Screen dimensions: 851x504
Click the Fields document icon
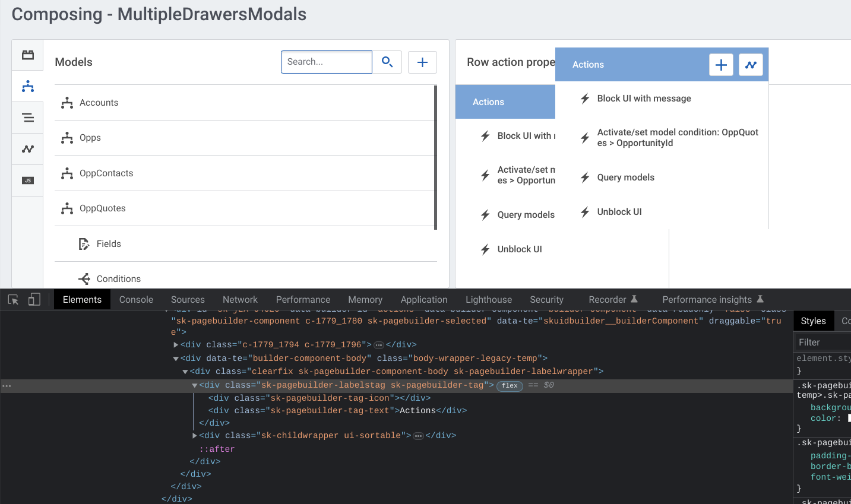point(84,244)
